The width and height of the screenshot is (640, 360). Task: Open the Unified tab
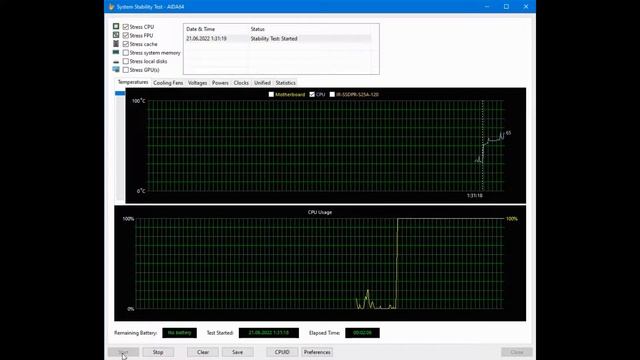tap(262, 83)
